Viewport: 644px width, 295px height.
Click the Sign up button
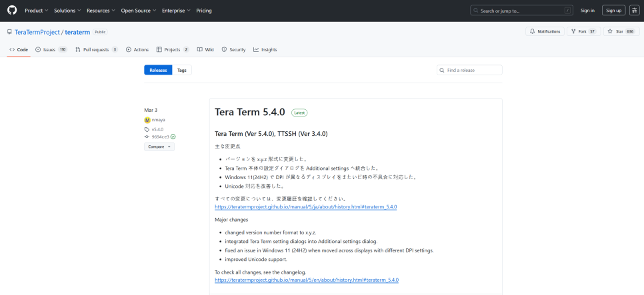coord(613,11)
